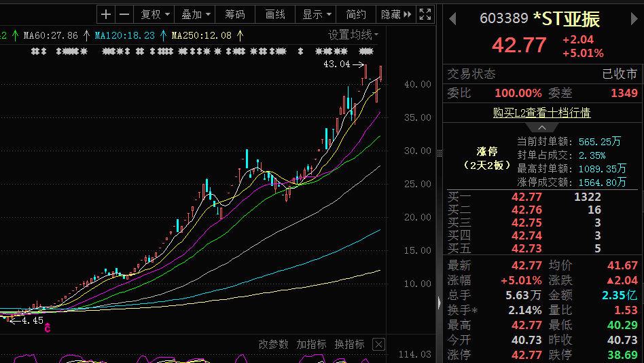Screen dimensions: 644x363
Task: Click 均价 value 41.67
Action: pyautogui.click(x=623, y=265)
